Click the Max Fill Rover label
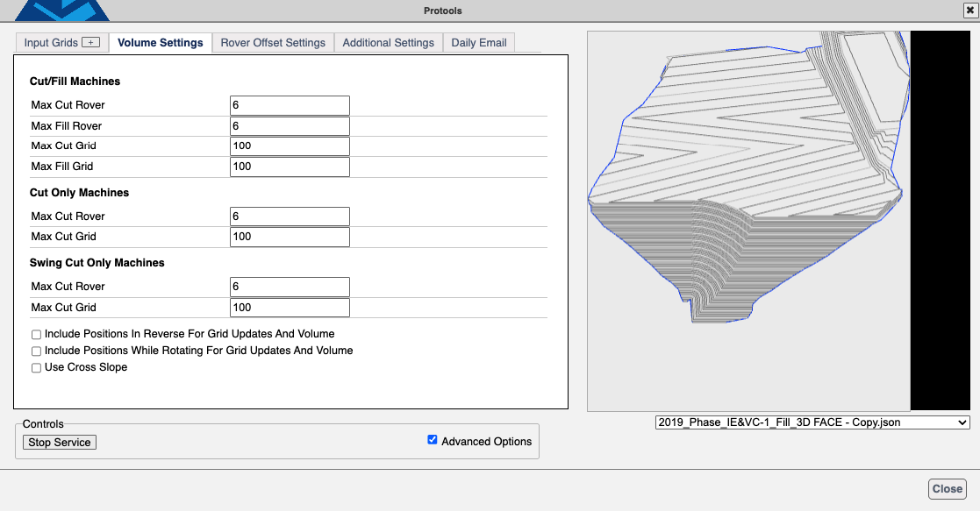This screenshot has width=980, height=511. pyautogui.click(x=67, y=125)
